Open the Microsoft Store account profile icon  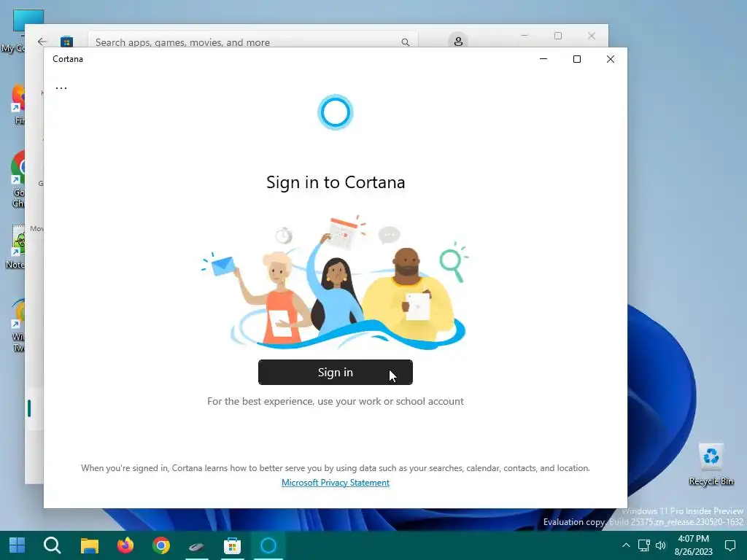click(458, 42)
